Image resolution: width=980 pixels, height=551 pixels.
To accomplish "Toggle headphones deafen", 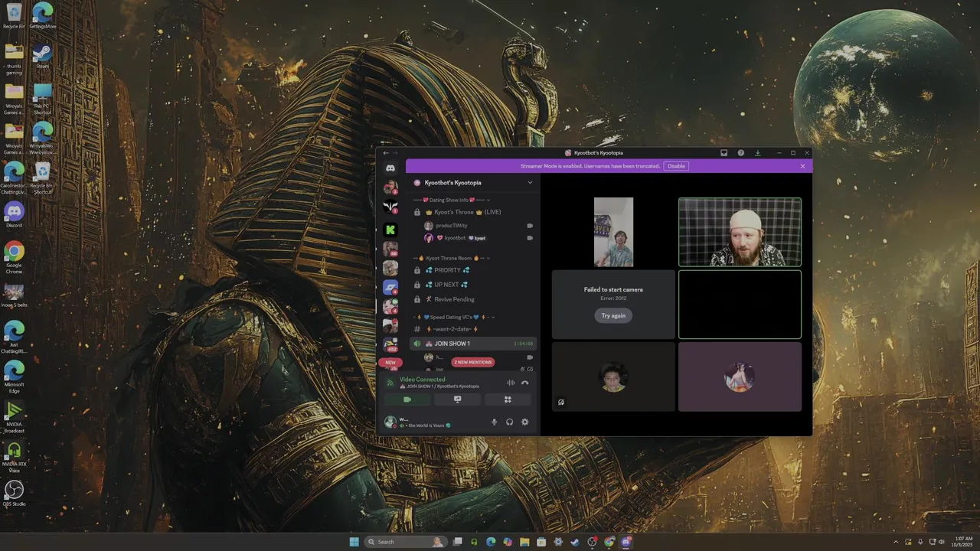I will coord(509,422).
